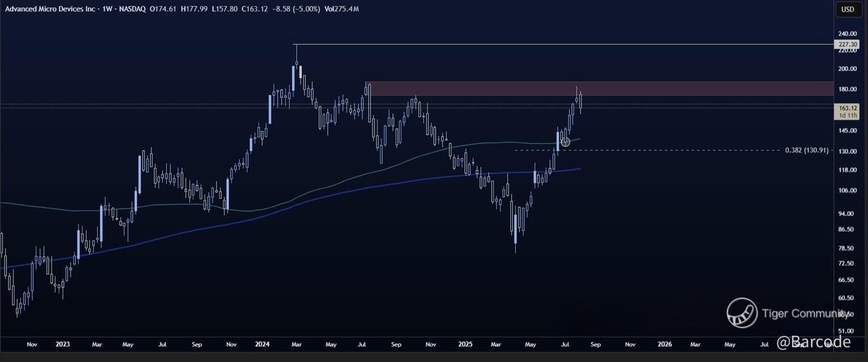The height and width of the screenshot is (362, 868).
Task: Click the 118.00 price axis label
Action: pos(847,170)
